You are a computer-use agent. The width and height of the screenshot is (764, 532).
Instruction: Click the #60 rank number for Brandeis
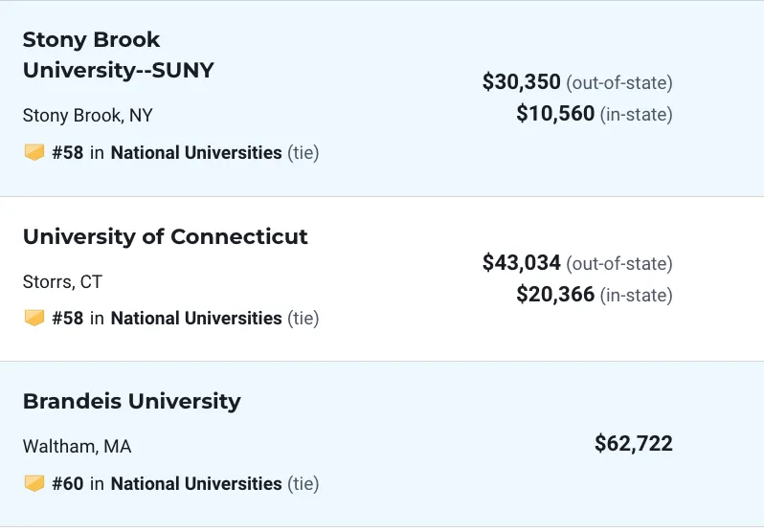(x=68, y=484)
